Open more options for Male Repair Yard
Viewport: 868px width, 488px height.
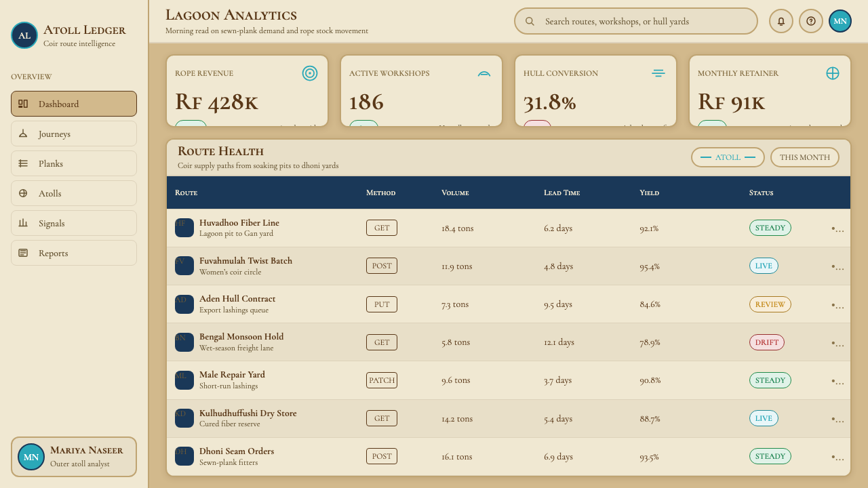[838, 381]
